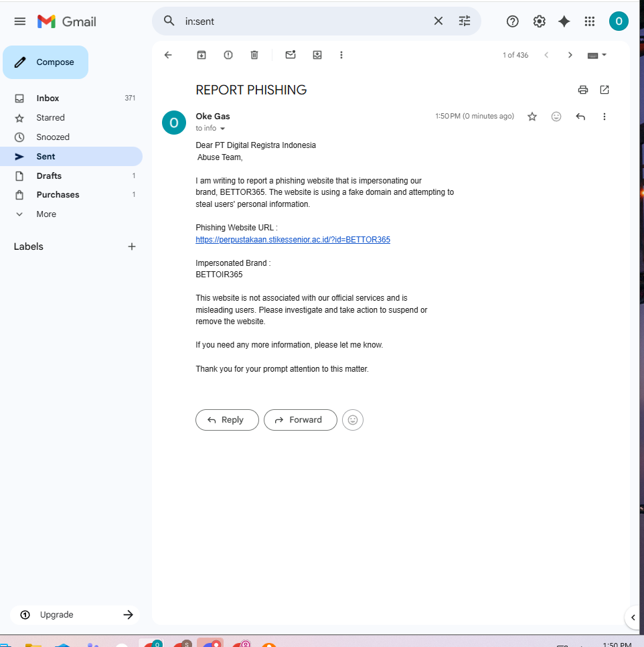Delete this email with trash icon
Viewport: 644px width, 647px height.
click(x=254, y=55)
